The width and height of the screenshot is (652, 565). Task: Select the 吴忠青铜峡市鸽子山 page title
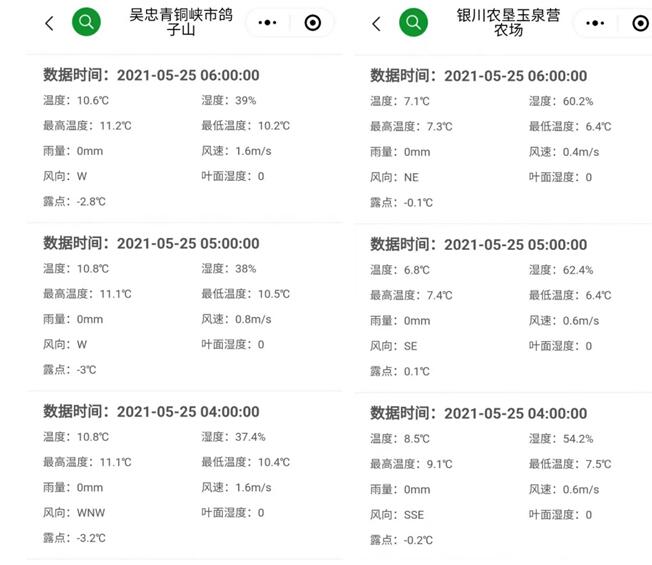coord(181,22)
